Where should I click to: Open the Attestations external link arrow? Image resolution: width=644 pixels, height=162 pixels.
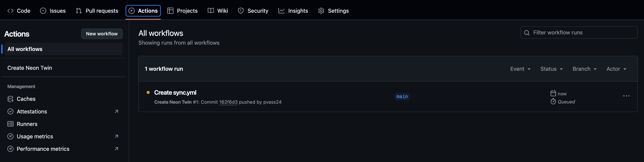tap(116, 111)
